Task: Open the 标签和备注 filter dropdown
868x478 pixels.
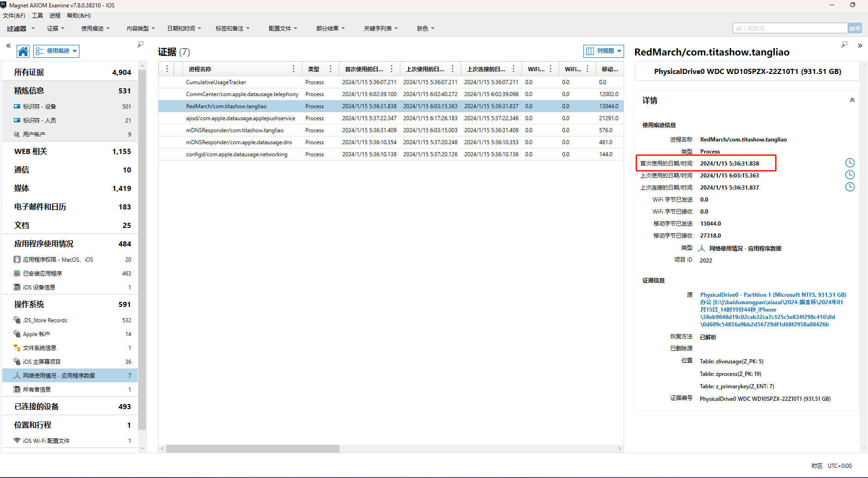Action: [232, 28]
